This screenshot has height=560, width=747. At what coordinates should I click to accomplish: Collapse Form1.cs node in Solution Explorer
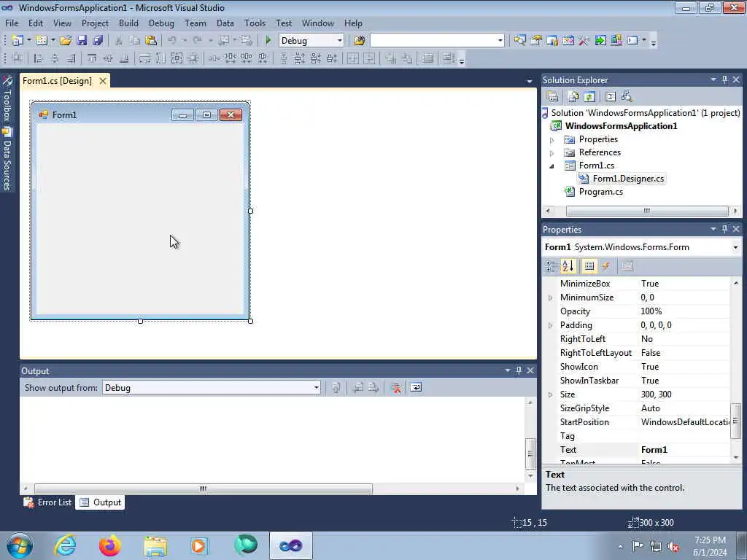click(x=551, y=166)
